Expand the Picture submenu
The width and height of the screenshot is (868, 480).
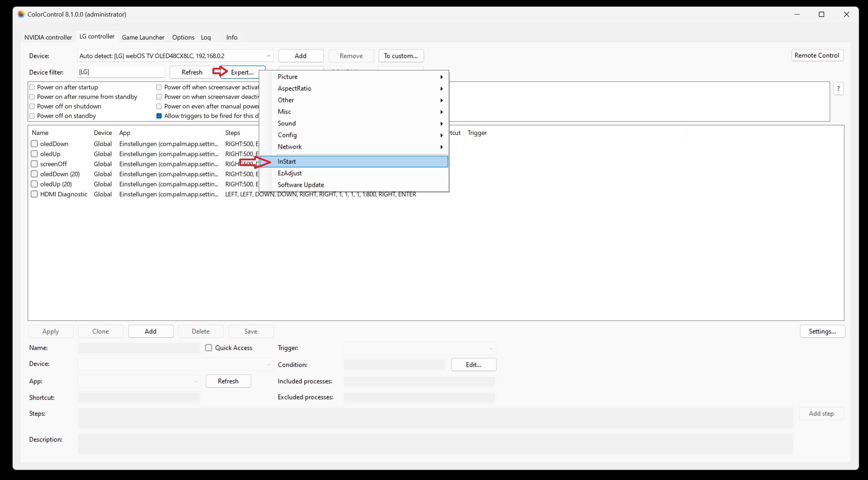[x=354, y=77]
